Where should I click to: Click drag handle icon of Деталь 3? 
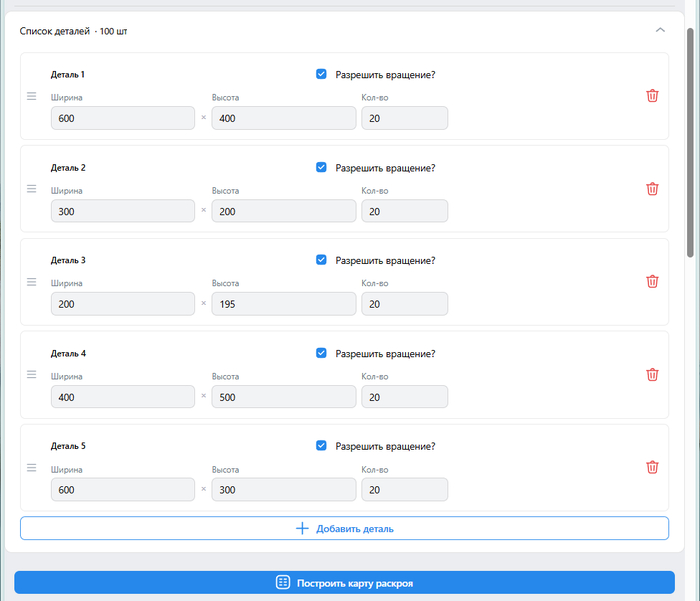[31, 281]
